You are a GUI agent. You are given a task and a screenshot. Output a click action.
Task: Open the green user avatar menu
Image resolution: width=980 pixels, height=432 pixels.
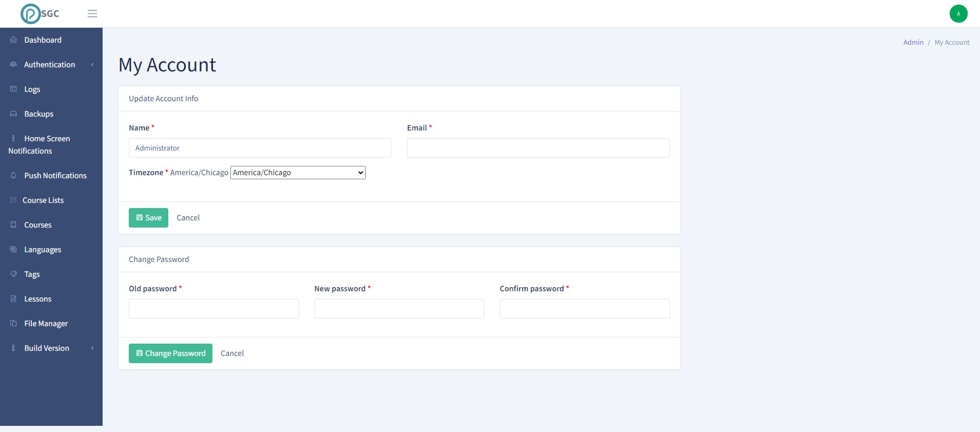(958, 14)
